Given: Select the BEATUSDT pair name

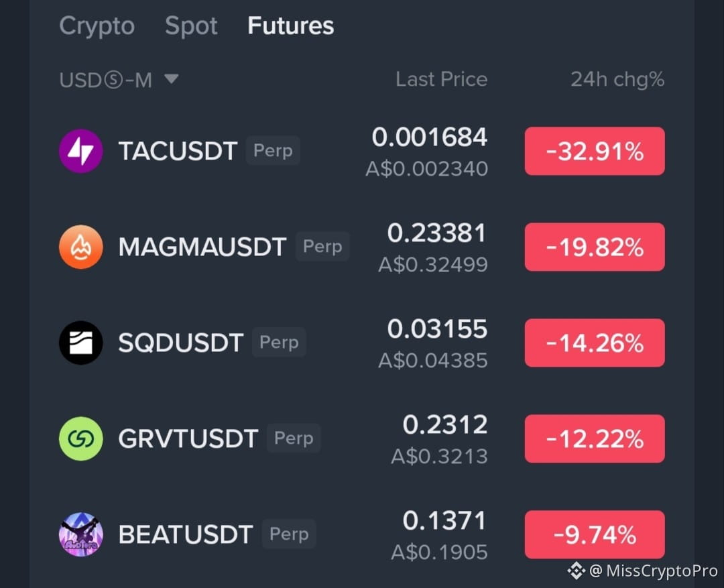Looking at the screenshot, I should [186, 534].
